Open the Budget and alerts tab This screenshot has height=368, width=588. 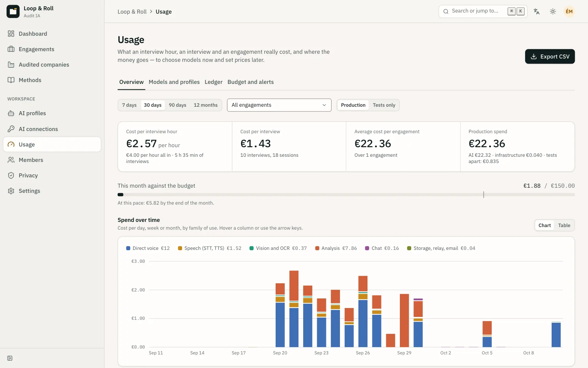251,82
